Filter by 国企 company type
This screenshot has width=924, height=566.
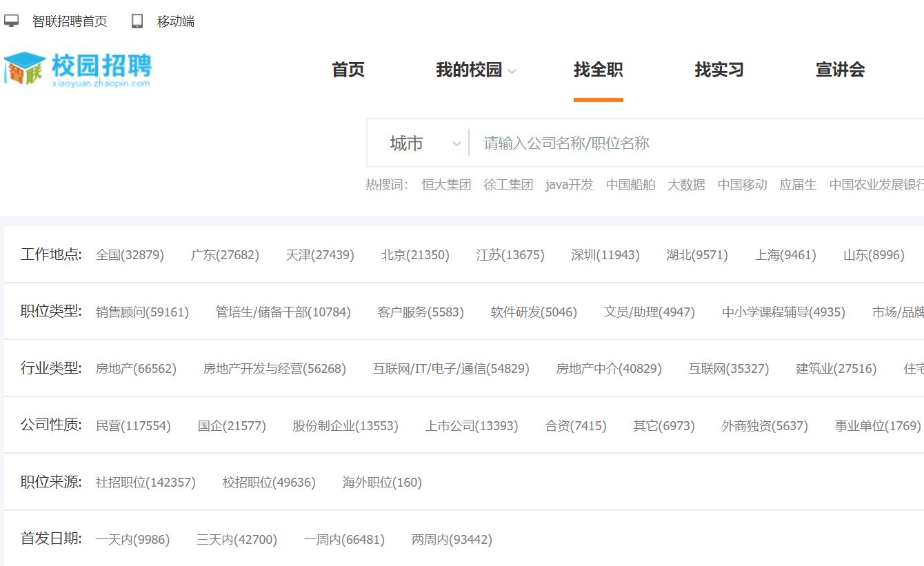tap(232, 425)
